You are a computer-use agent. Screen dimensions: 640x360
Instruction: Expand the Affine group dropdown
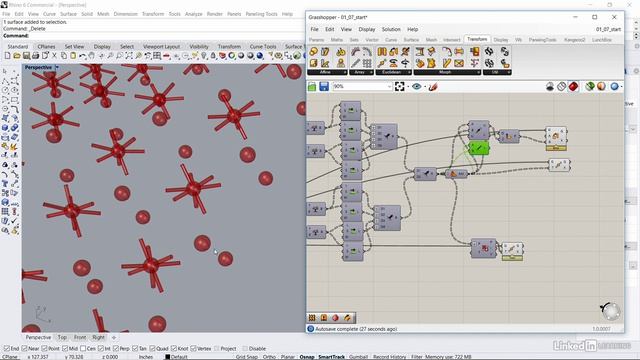click(345, 72)
